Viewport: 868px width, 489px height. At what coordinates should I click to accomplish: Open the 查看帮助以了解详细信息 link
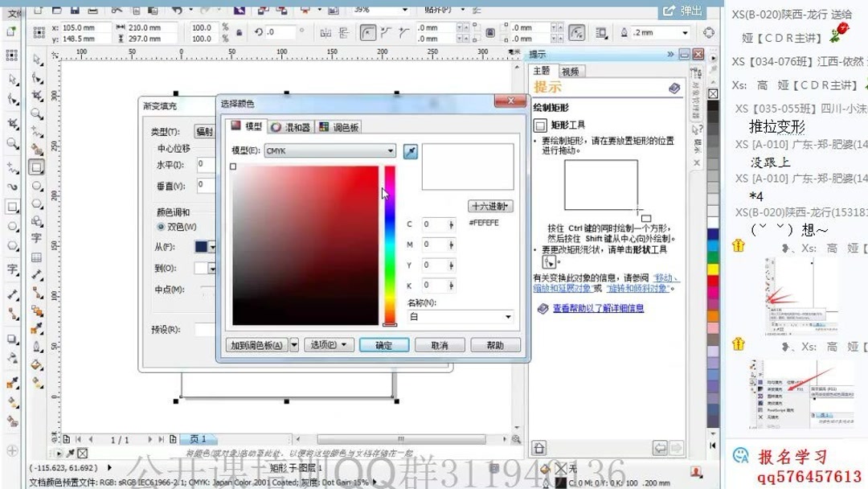[x=600, y=309]
